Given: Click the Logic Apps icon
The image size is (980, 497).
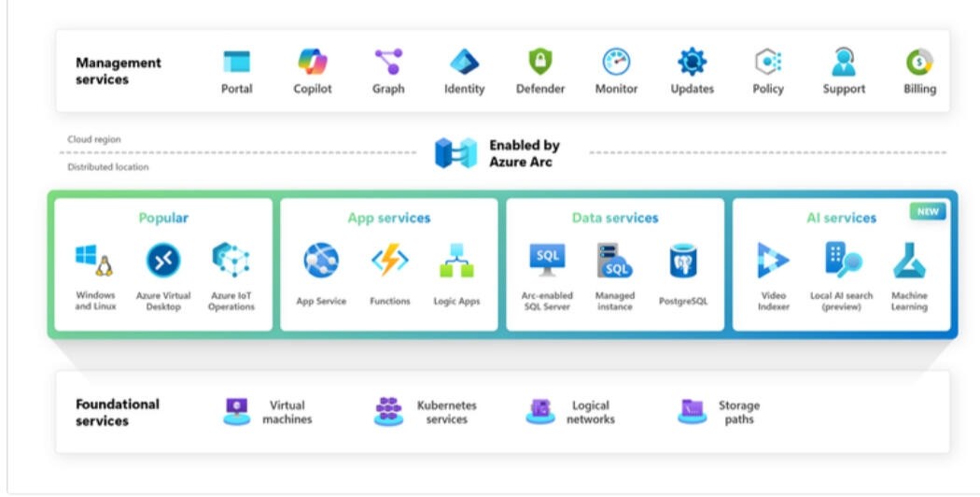Looking at the screenshot, I should pos(456,262).
